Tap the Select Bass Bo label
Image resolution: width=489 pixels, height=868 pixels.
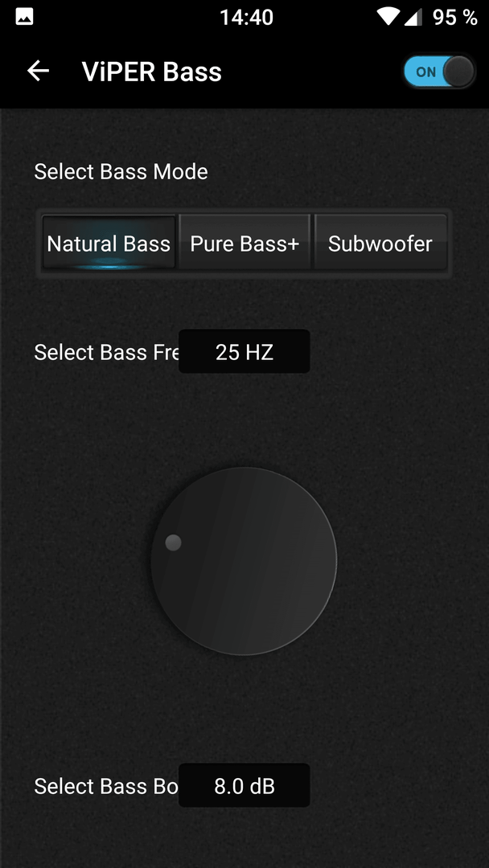[106, 786]
